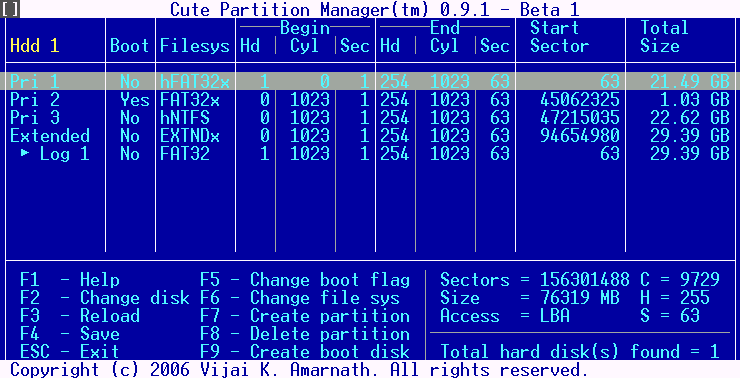The width and height of the screenshot is (740, 378).
Task: Click the Sectors = 156301488 value
Action: click(535, 280)
